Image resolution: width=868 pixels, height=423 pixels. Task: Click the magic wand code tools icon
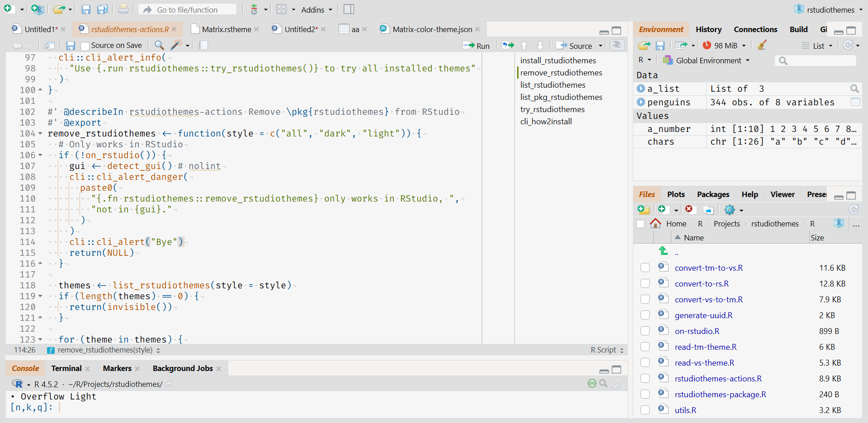tap(176, 45)
